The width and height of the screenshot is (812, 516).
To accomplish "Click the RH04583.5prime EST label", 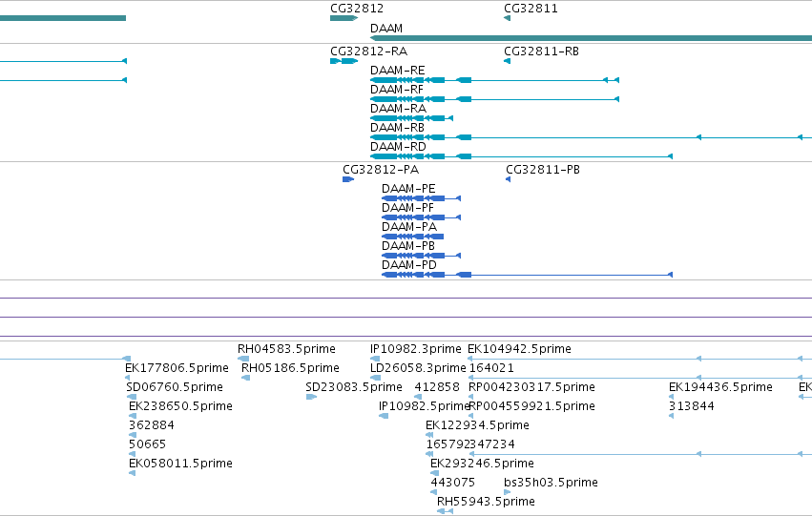I will (x=286, y=349).
